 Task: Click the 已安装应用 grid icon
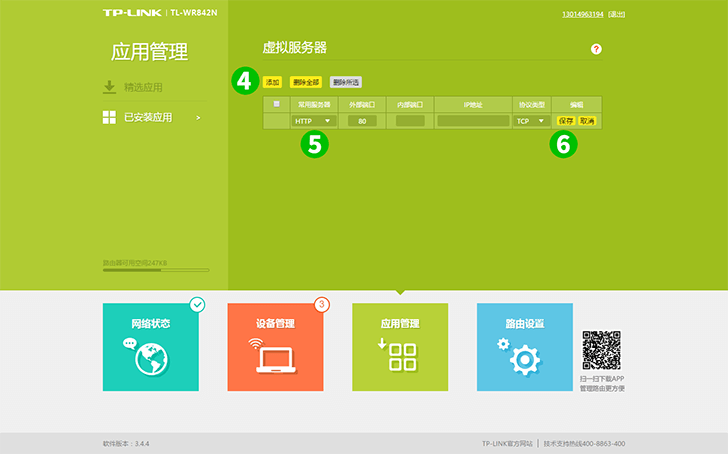pos(109,117)
